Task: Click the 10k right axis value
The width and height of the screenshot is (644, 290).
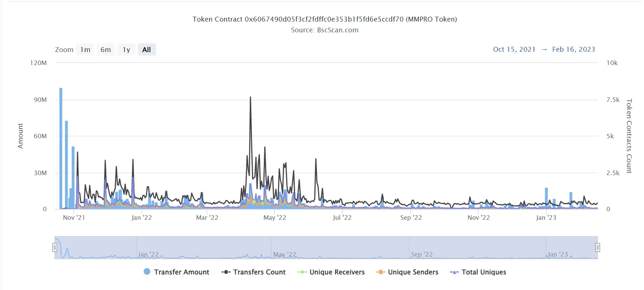Action: pos(612,63)
